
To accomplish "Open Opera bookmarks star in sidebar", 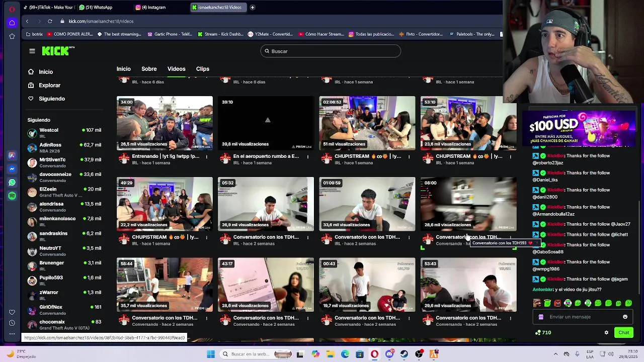I will [12, 36].
